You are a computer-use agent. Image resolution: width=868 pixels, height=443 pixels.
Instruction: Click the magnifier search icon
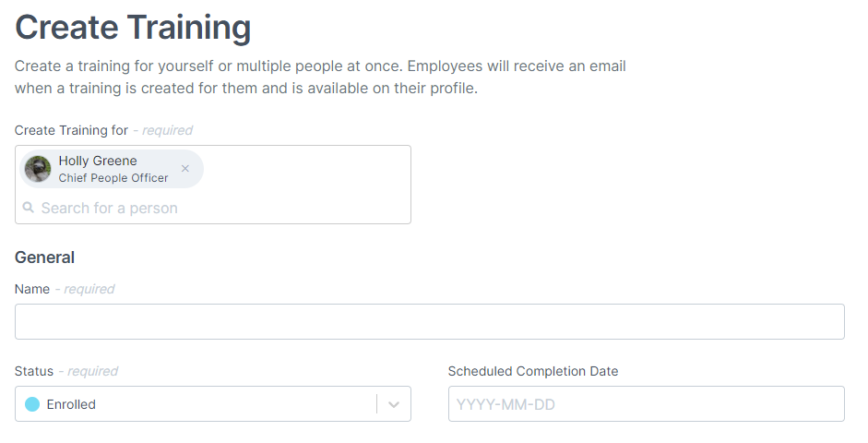[x=29, y=208]
